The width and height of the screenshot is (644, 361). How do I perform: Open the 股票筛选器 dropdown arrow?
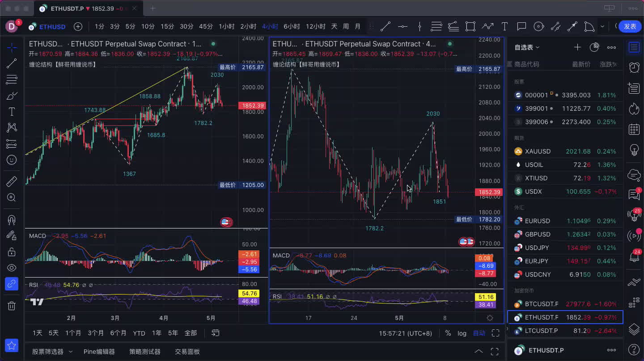click(71, 352)
